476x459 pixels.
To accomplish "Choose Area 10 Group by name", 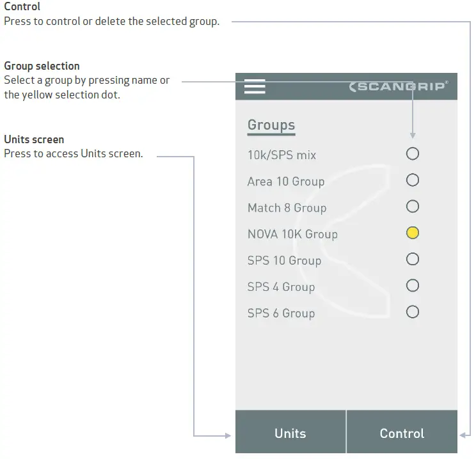I will (x=285, y=182).
